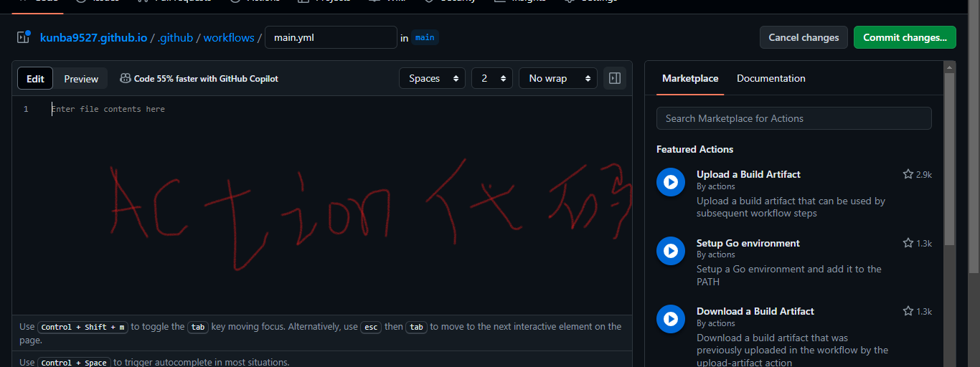Click the Featured Actions heading
The height and width of the screenshot is (367, 980).
[694, 149]
